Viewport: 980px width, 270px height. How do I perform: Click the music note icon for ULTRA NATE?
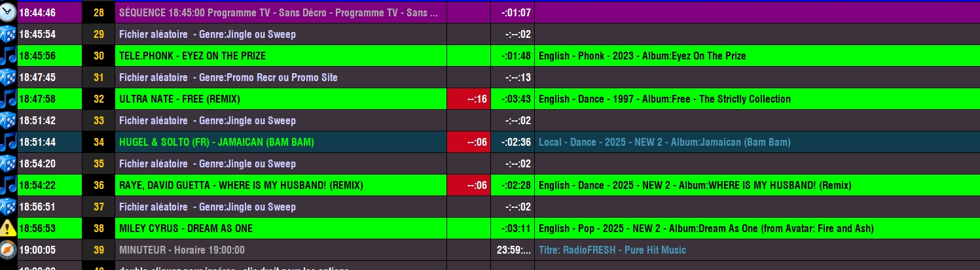[x=8, y=99]
